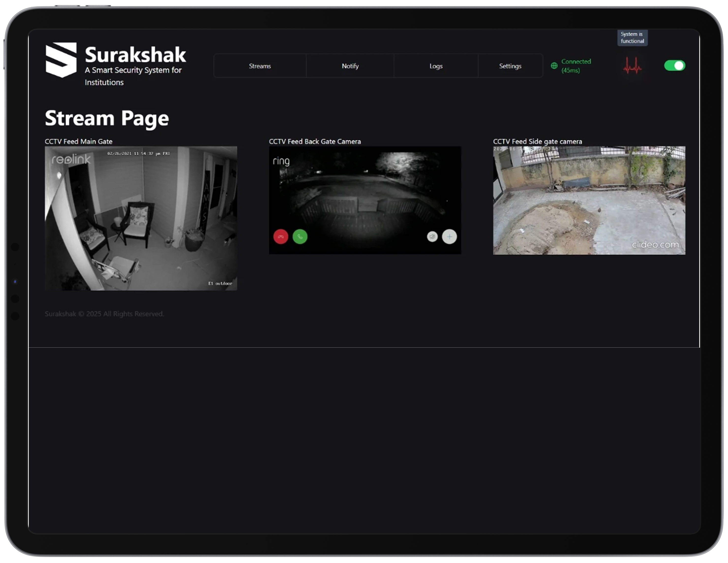The height and width of the screenshot is (563, 728).
Task: Click the ring logo on back gate feed
Action: click(281, 161)
